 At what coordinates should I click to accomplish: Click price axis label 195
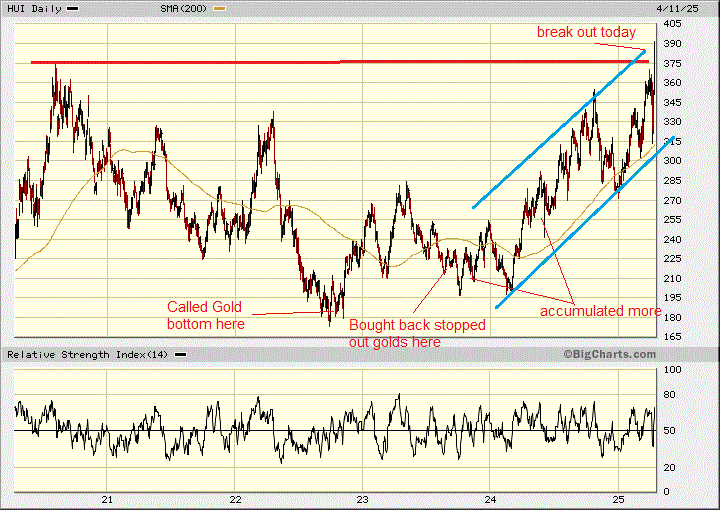[x=673, y=297]
